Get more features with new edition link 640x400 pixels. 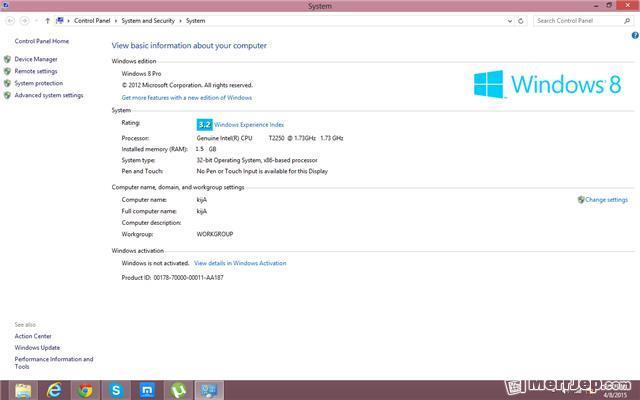click(x=187, y=98)
